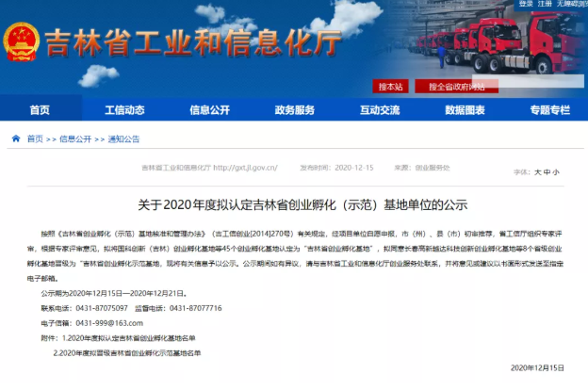Click the home icon in breadcrumb
The height and width of the screenshot is (390, 588).
coord(16,138)
